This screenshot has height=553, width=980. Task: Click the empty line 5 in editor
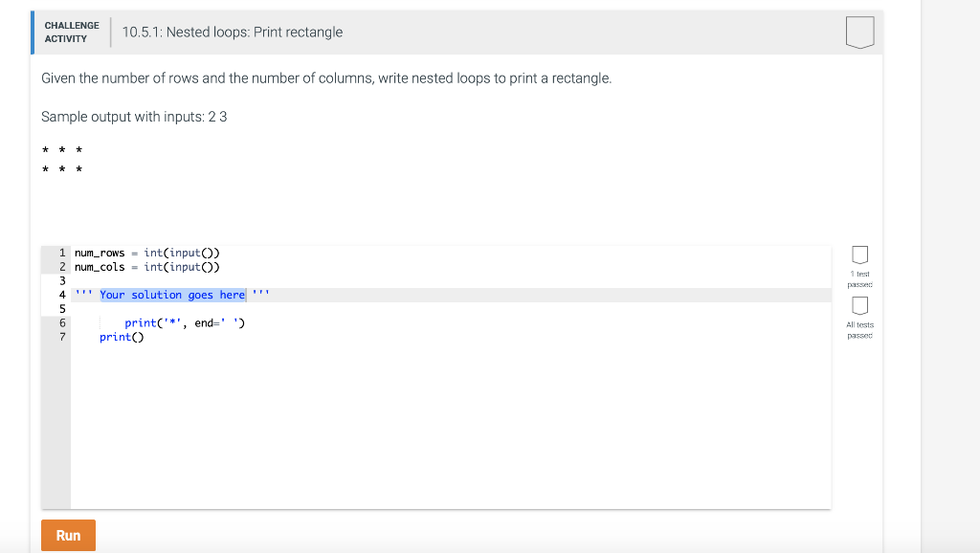(451, 309)
